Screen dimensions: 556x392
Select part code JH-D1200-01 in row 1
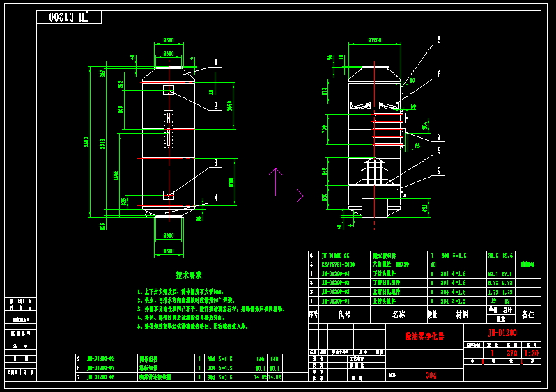click(x=335, y=301)
